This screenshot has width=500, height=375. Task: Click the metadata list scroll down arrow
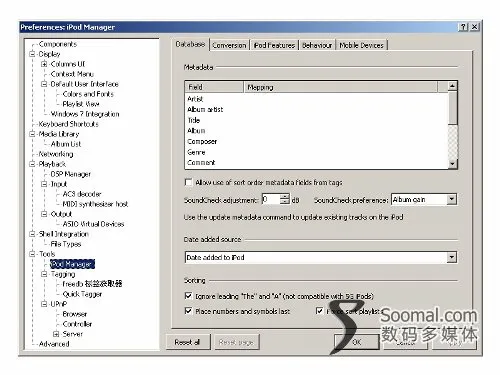click(452, 163)
